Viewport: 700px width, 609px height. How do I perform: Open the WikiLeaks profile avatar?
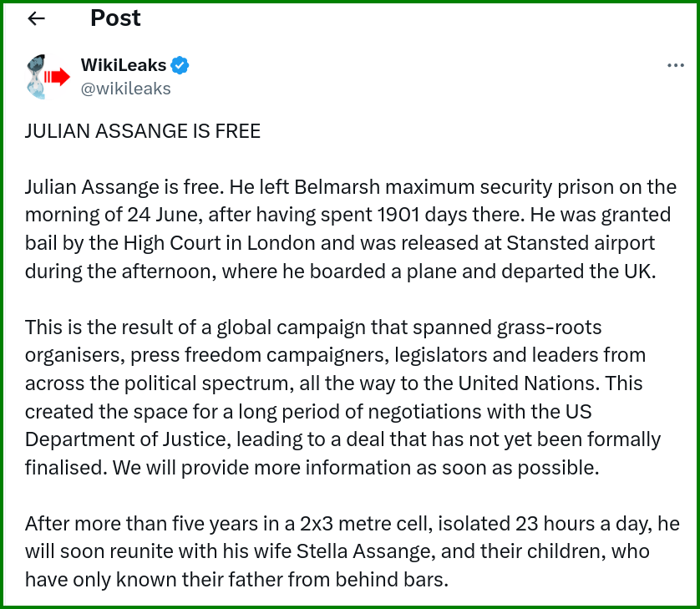point(48,76)
